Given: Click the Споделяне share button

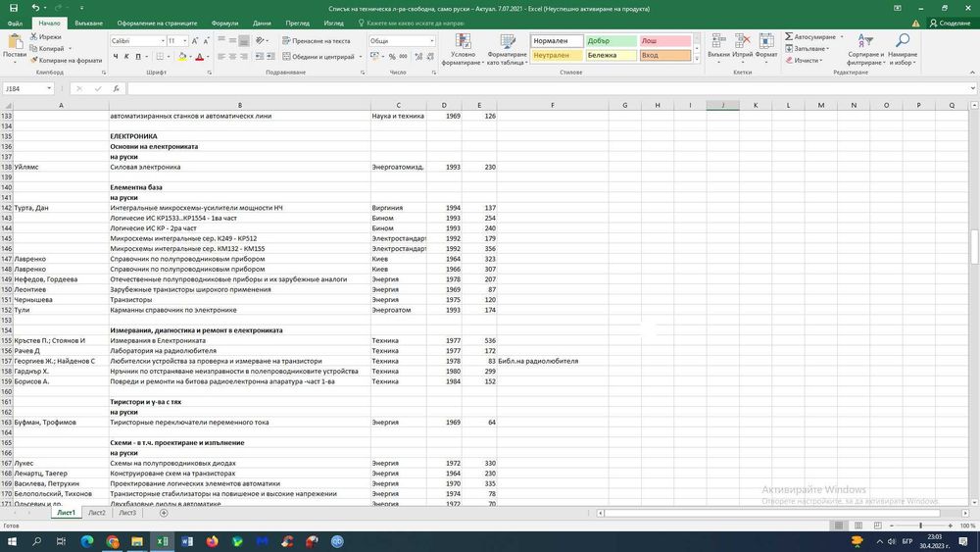Looking at the screenshot, I should point(950,24).
